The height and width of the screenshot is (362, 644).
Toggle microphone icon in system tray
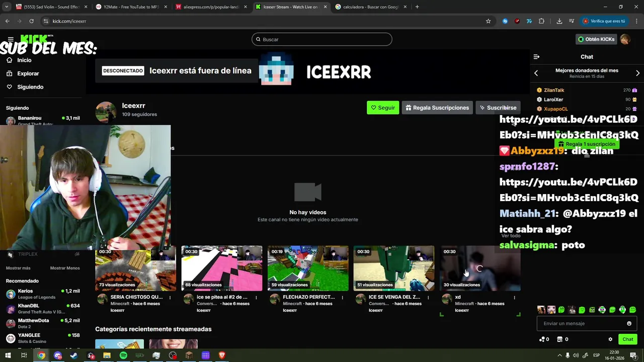[568, 355]
